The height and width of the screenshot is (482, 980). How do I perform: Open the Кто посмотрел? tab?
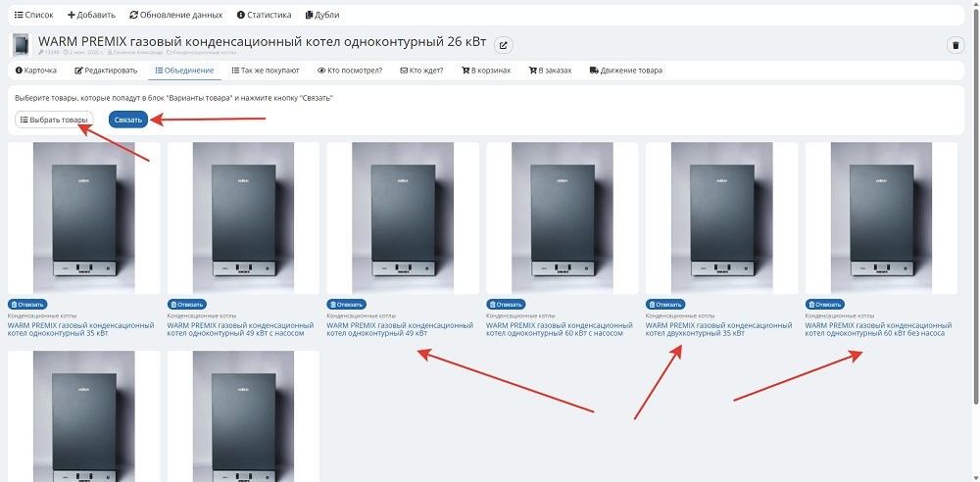coord(350,71)
